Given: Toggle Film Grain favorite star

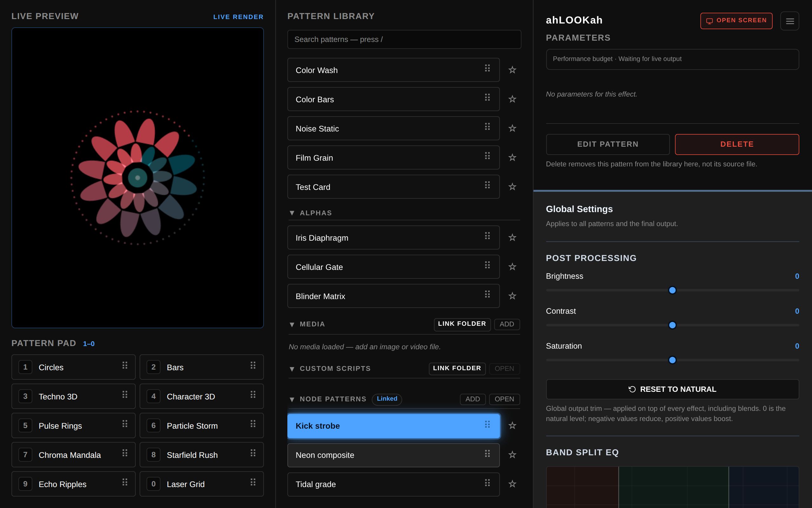Looking at the screenshot, I should pyautogui.click(x=512, y=157).
